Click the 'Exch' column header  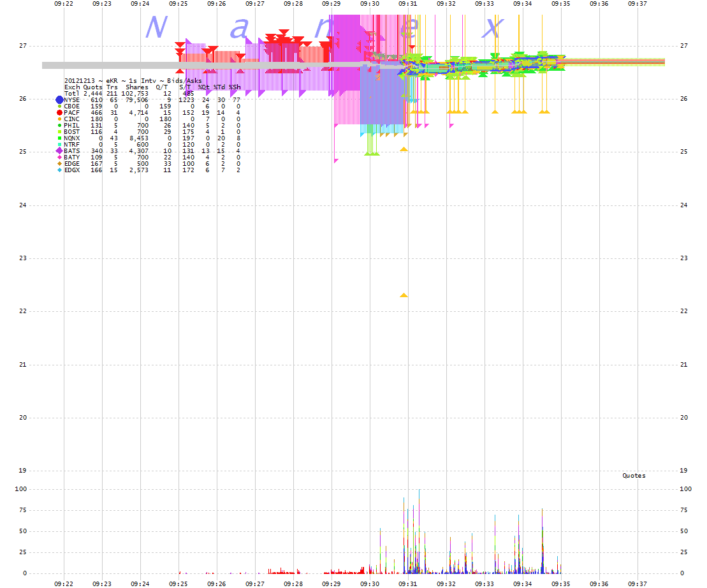(72, 87)
